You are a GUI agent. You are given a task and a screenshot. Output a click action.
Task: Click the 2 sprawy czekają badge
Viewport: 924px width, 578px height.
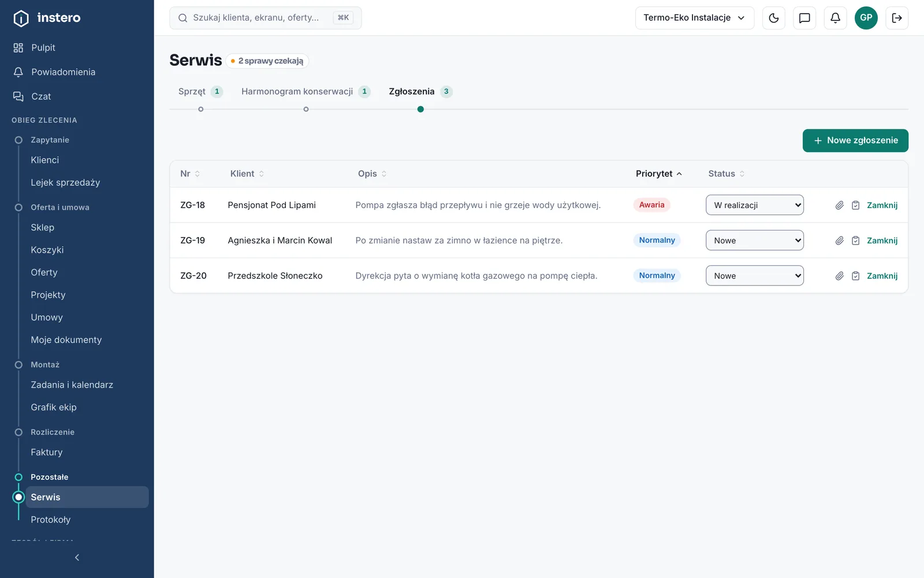[267, 61]
